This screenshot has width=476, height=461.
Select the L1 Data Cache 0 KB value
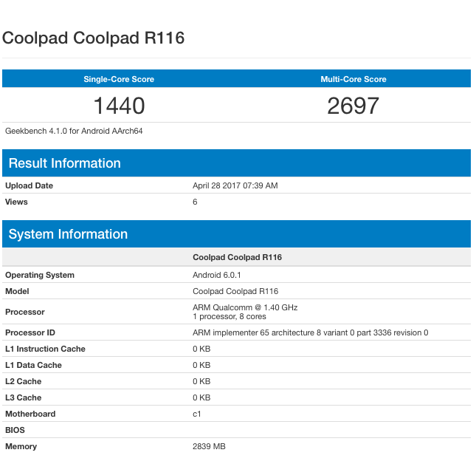(x=201, y=365)
